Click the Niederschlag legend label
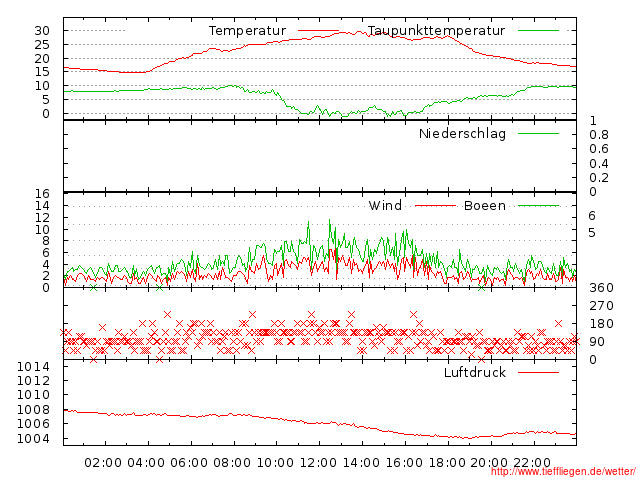 [462, 133]
